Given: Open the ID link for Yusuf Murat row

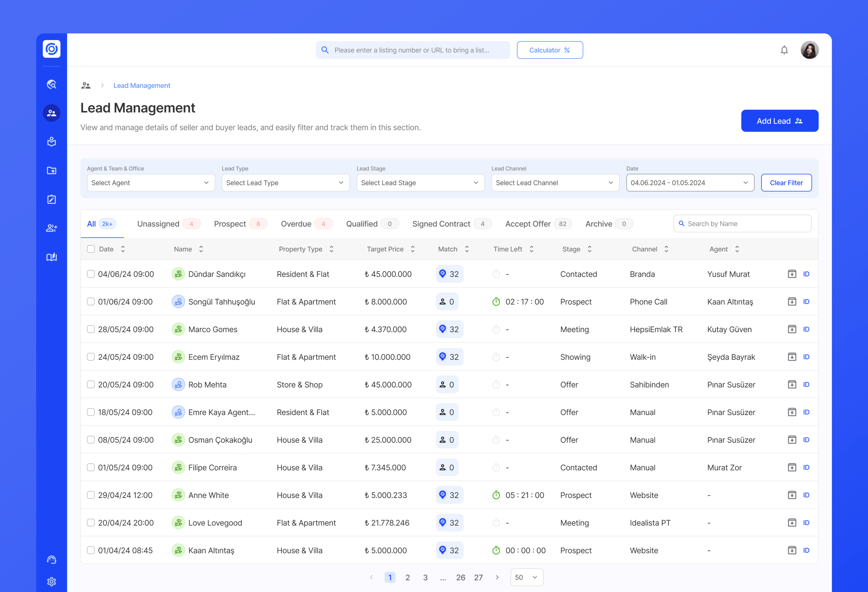Looking at the screenshot, I should [x=806, y=274].
